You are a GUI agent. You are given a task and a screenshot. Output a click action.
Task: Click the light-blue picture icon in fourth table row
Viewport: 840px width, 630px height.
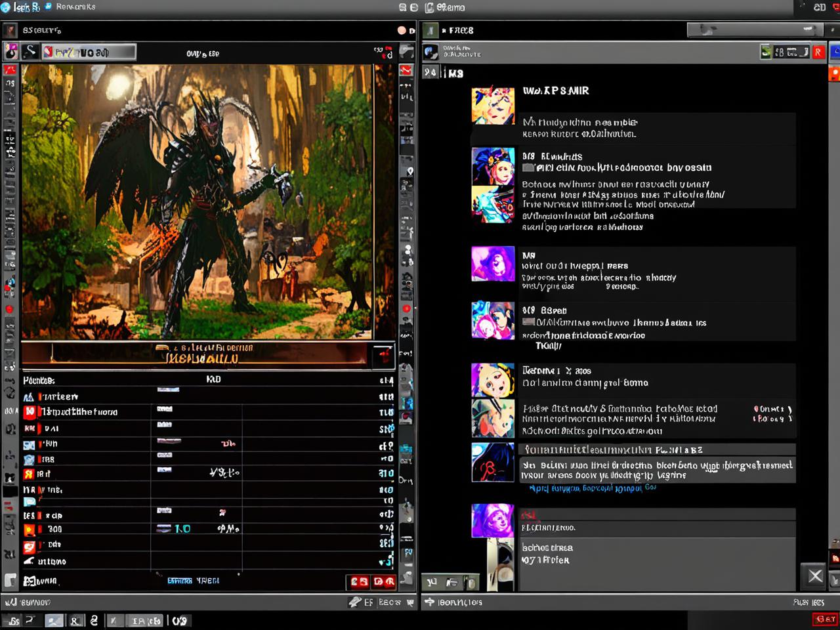point(29,445)
